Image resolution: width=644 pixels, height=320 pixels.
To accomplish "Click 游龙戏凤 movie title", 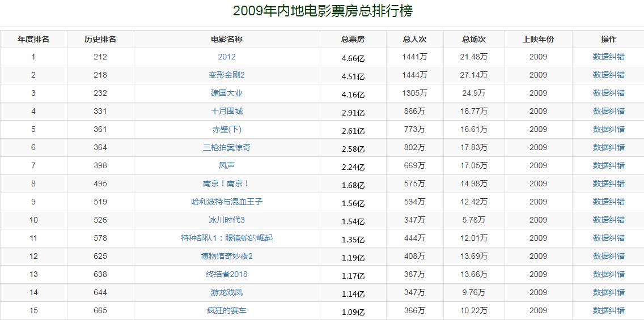I will click(226, 292).
